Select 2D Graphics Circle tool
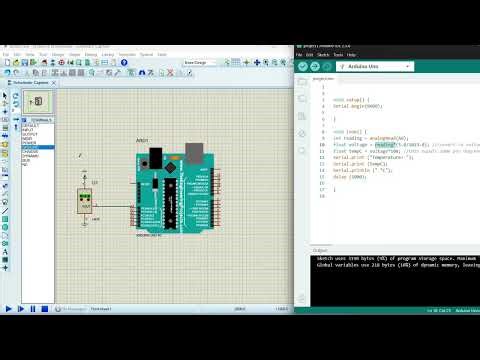Viewport: 480px width, 360px height. 5,227
